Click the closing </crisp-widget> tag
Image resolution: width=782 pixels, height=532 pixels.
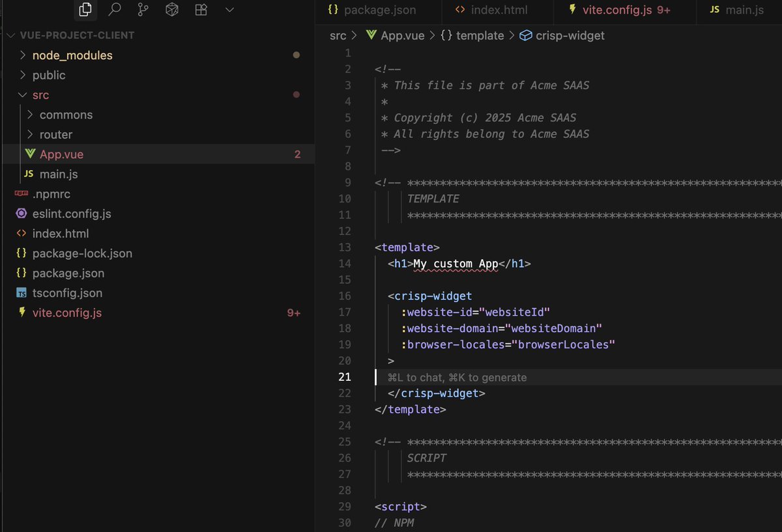pyautogui.click(x=437, y=393)
